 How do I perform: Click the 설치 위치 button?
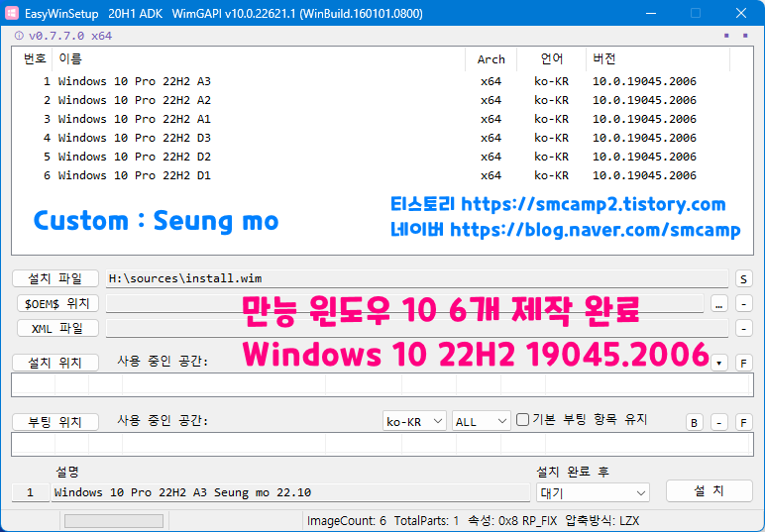point(55,363)
